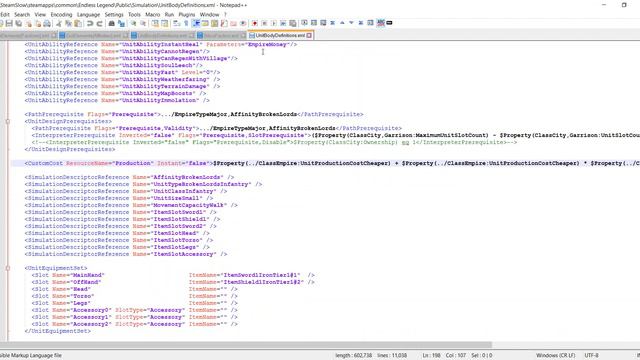Viewport: 640px width, 360px height.
Task: Click the ItemSlotAccessory descriptor line
Action: (x=126, y=254)
